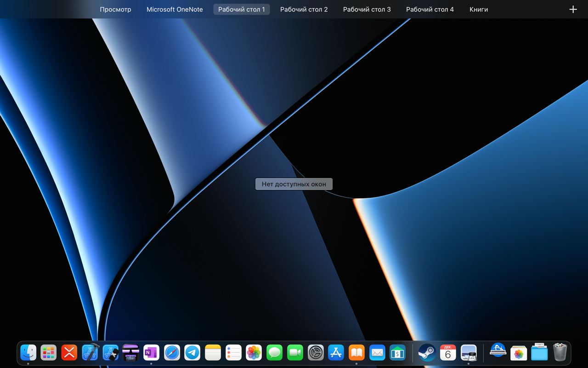Screen dimensions: 588x368
Task: Launch FaceTime from the Dock
Action: coord(295,353)
